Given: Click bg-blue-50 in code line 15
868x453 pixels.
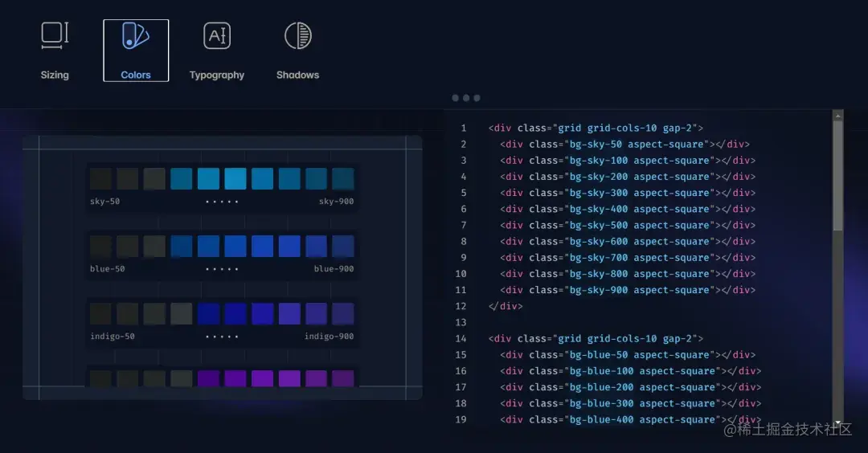Looking at the screenshot, I should tap(599, 354).
